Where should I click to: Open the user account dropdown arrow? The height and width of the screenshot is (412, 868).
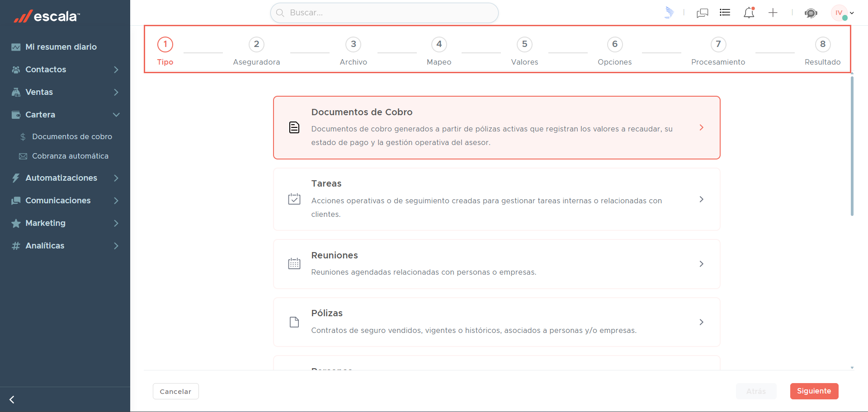(852, 13)
